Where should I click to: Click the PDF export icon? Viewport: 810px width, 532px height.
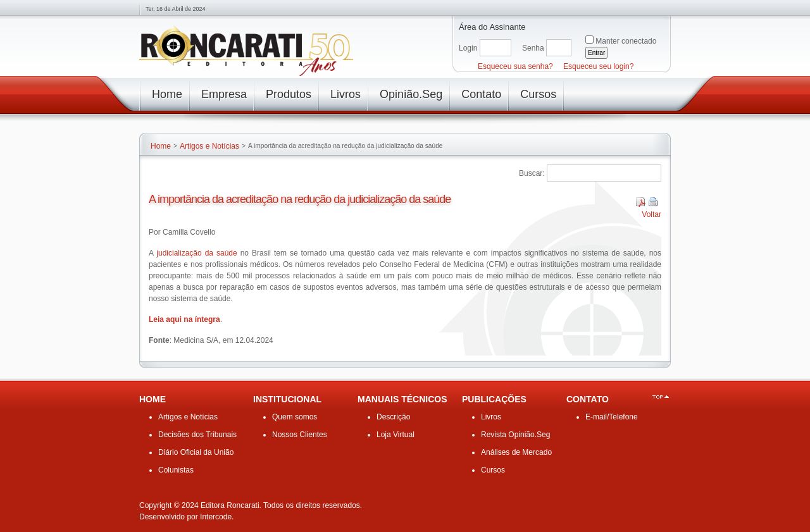pyautogui.click(x=640, y=202)
